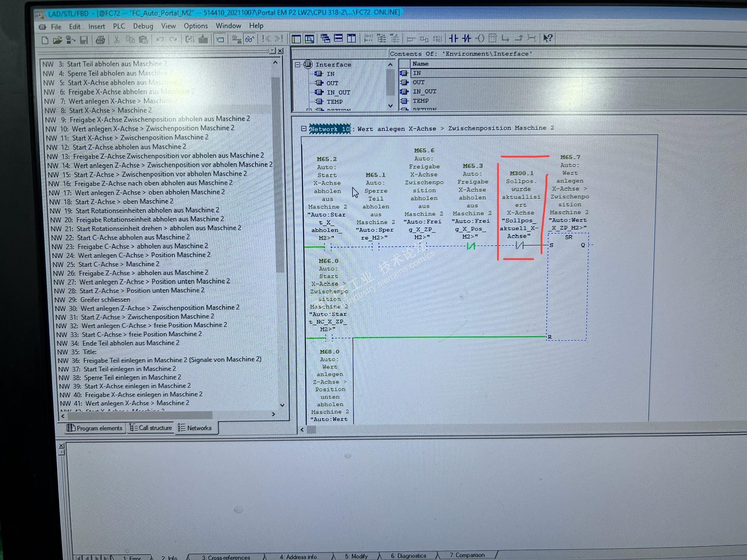
Task: Close the networks overview pane
Action: tap(280, 51)
